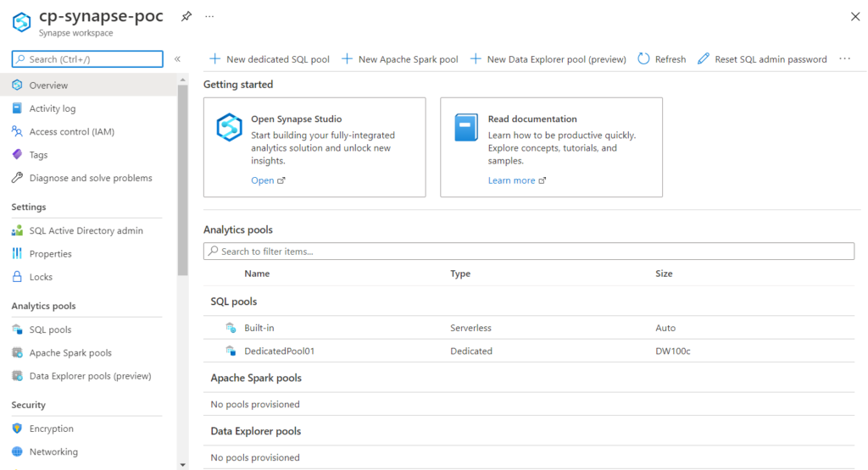Collapse the left navigation menu
This screenshot has width=868, height=470.
pos(178,59)
